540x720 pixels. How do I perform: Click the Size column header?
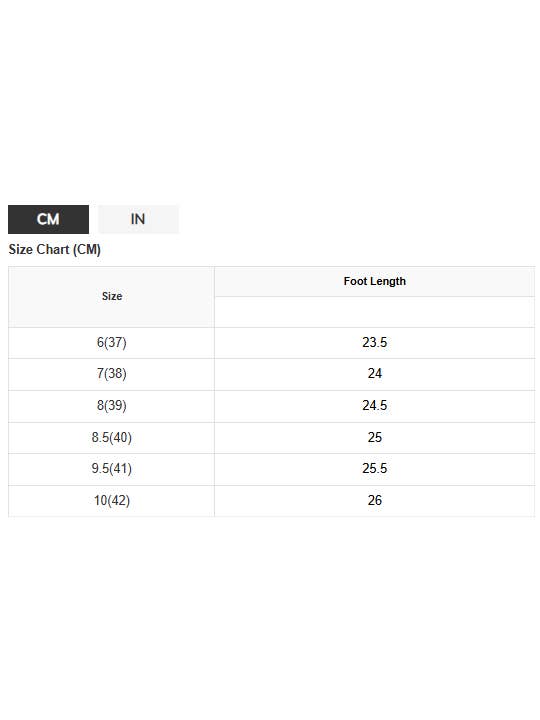(112, 297)
